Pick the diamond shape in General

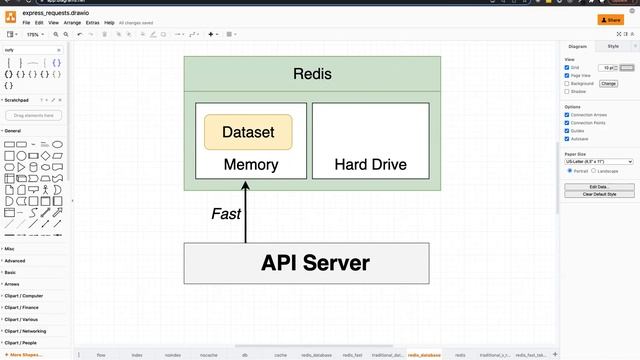[46, 156]
